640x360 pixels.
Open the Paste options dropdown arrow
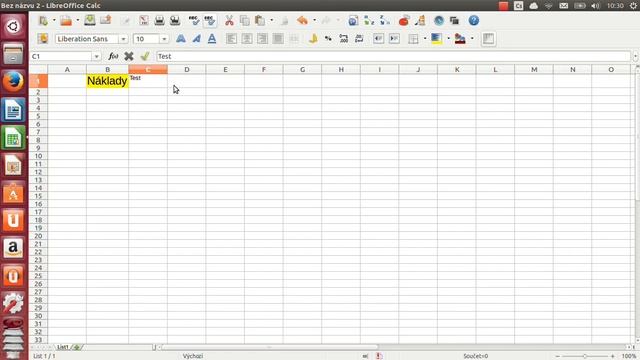pyautogui.click(x=271, y=20)
